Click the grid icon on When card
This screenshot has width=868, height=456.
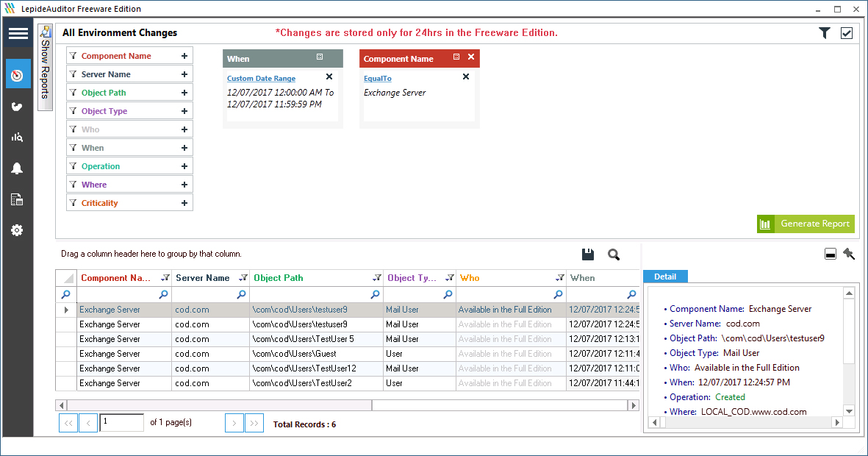320,57
